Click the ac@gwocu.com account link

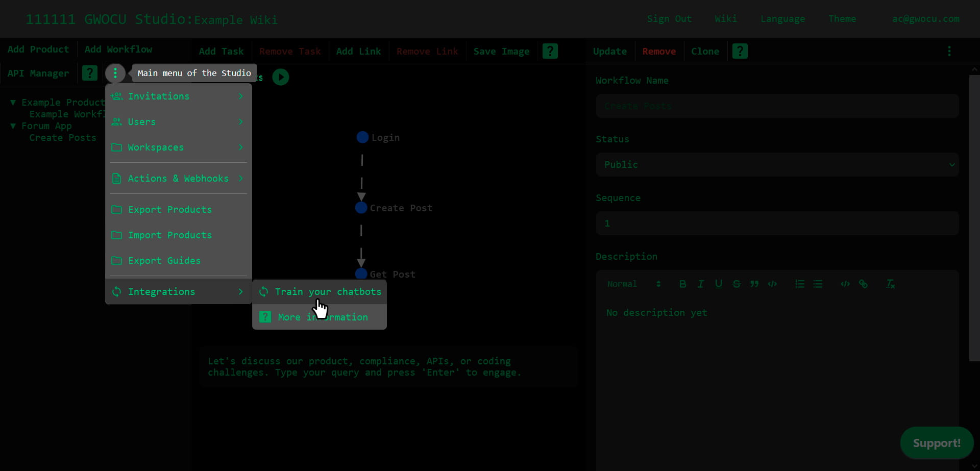(x=926, y=19)
